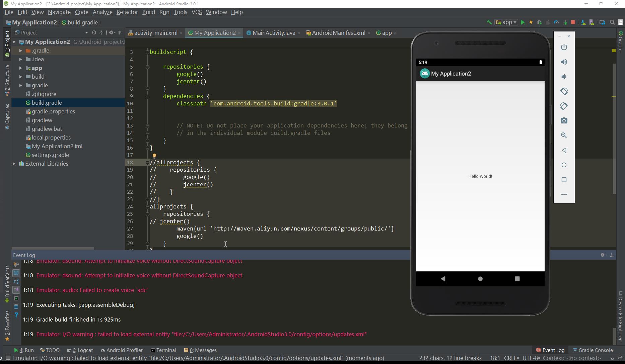
Task: Take an emulator screenshot with camera icon
Action: pos(564,121)
